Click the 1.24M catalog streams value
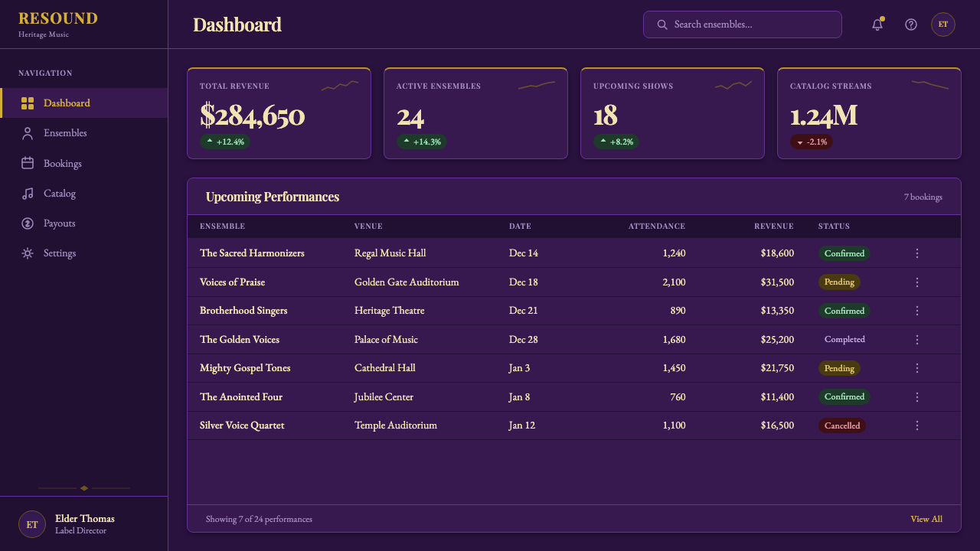The width and height of the screenshot is (980, 551). 824,116
